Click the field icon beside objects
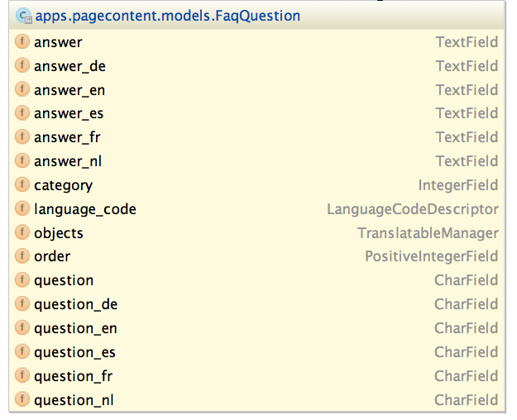This screenshot has width=517, height=420. 22,233
